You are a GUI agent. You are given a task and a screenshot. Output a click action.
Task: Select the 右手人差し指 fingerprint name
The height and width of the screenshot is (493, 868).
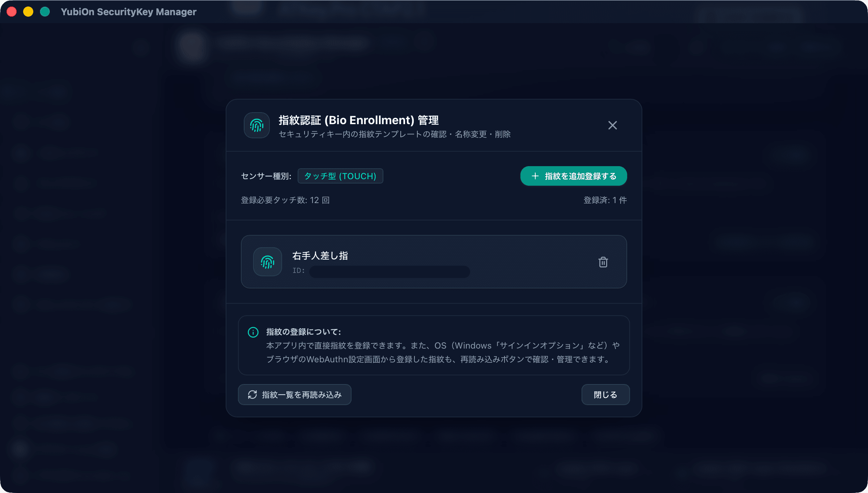(320, 256)
